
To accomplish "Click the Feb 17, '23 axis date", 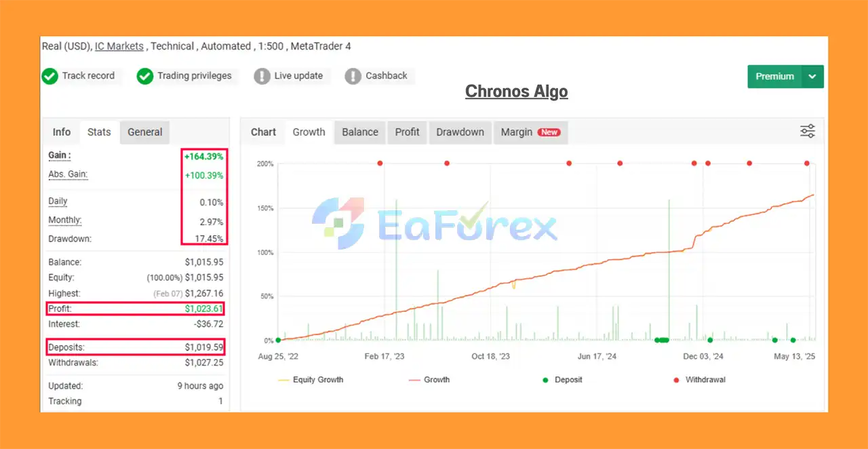I will click(x=384, y=356).
